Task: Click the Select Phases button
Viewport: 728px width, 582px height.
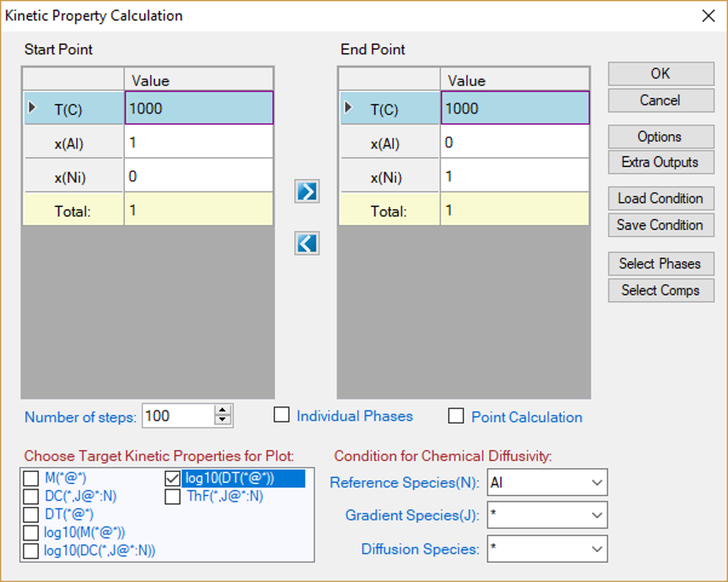Action: click(x=660, y=264)
